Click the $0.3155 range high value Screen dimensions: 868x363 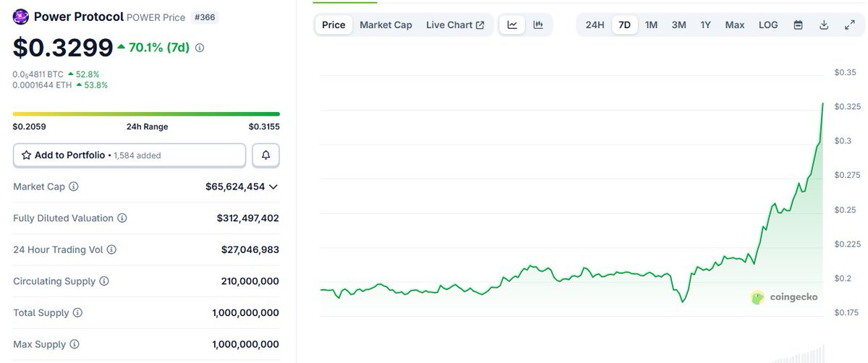click(x=264, y=127)
